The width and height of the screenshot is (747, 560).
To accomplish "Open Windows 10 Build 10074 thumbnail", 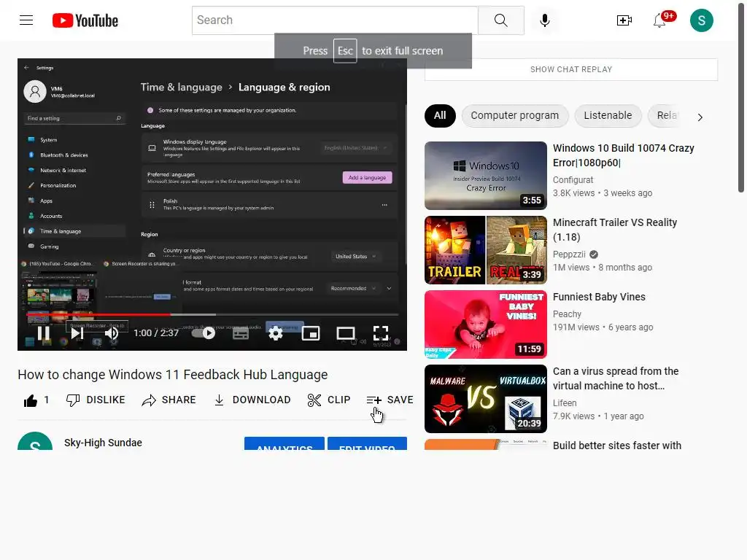I will point(485,176).
